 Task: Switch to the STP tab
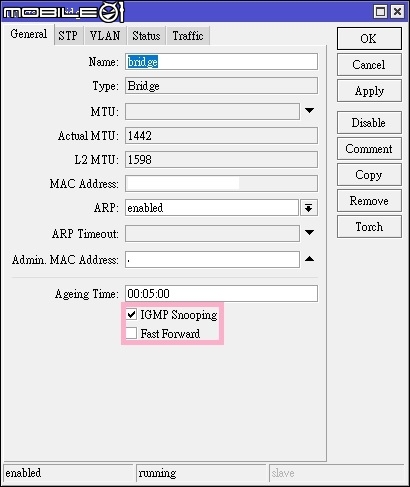pyautogui.click(x=68, y=36)
